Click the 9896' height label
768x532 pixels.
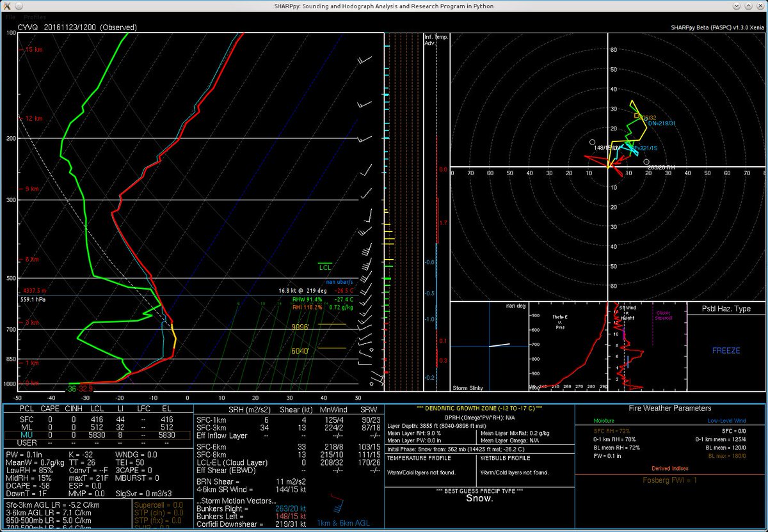coord(301,327)
